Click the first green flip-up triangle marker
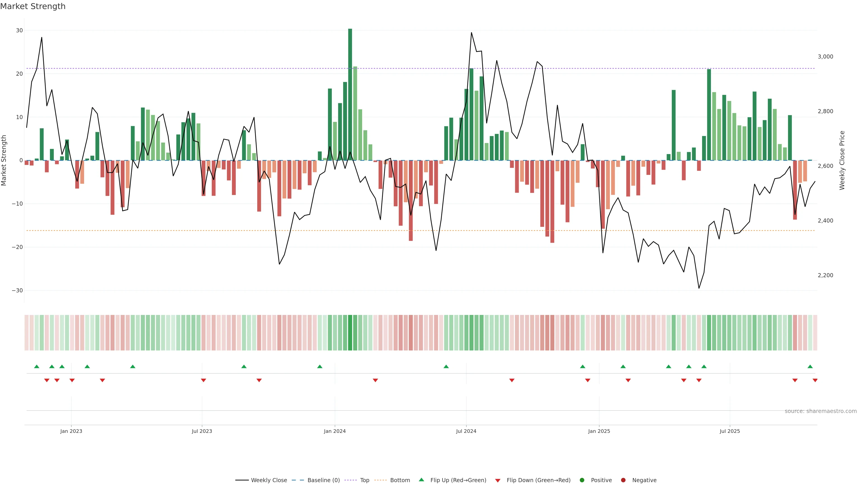Screen dimensions: 868x488 click(37, 366)
